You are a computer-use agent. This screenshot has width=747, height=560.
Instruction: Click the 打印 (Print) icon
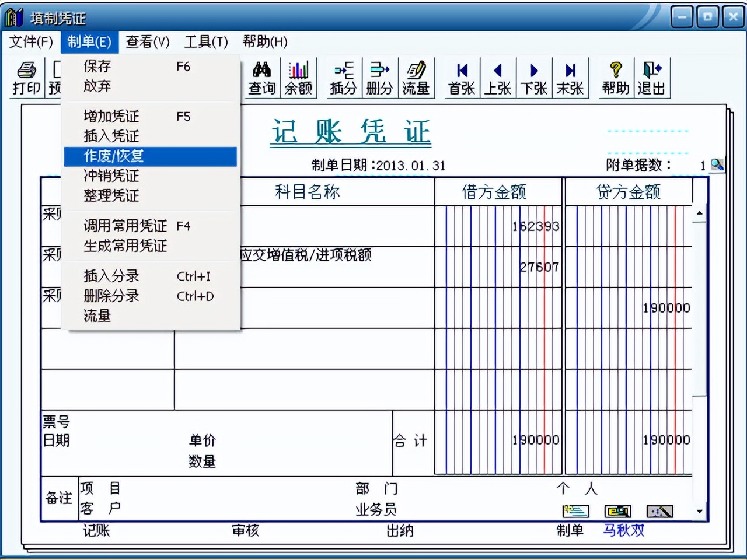pyautogui.click(x=26, y=78)
